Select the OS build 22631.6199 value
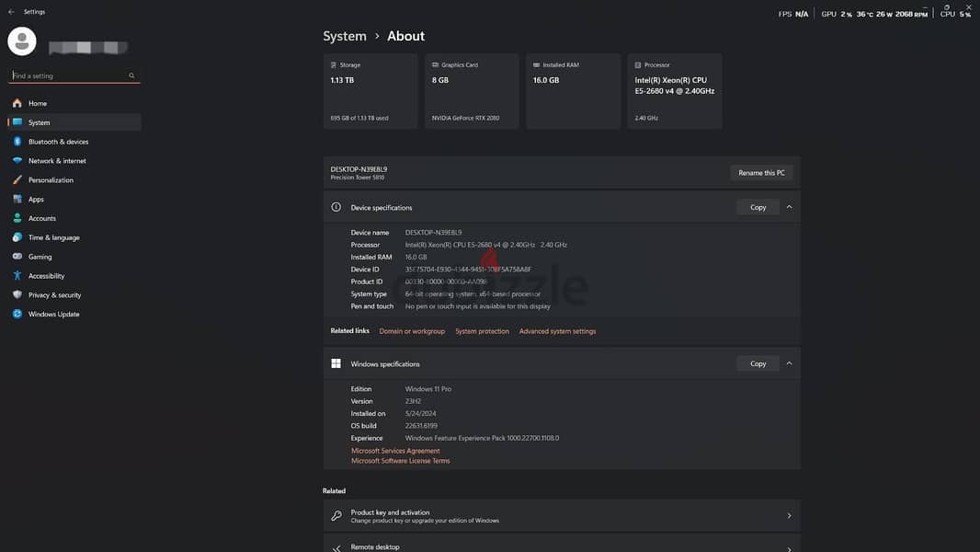The height and width of the screenshot is (552, 980). tap(421, 426)
